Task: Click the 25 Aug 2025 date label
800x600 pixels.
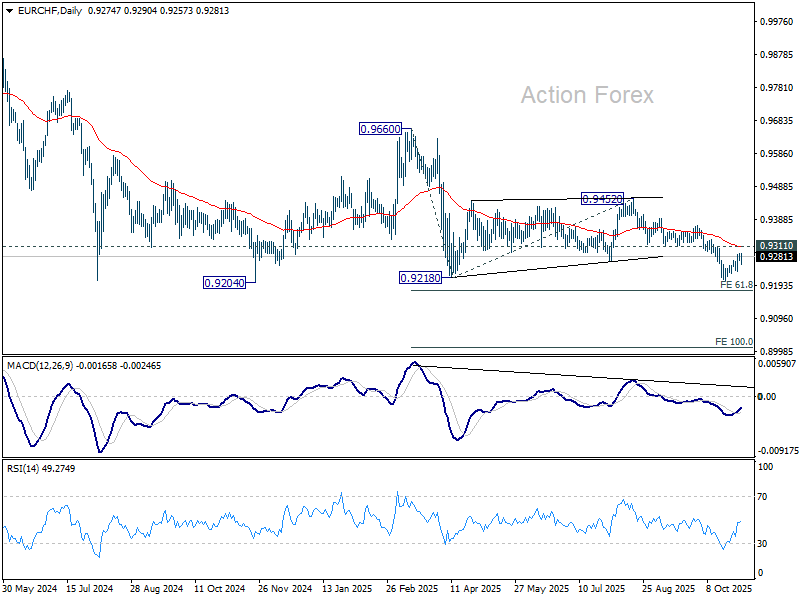Action: click(x=668, y=588)
